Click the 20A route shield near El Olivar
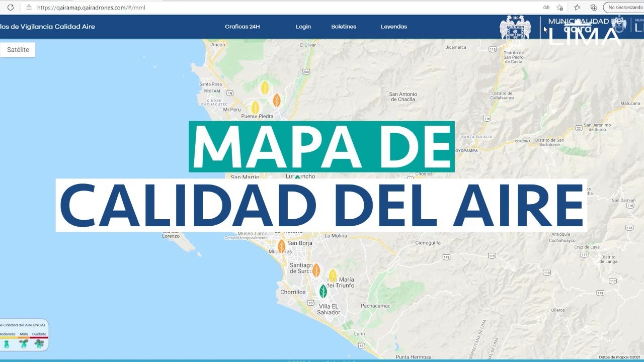 click(306, 72)
